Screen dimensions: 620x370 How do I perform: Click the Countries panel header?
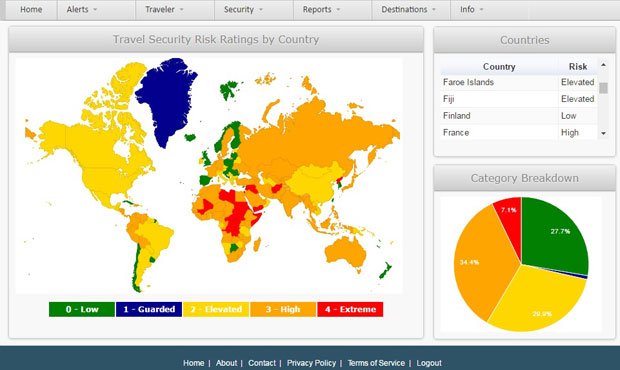click(524, 40)
